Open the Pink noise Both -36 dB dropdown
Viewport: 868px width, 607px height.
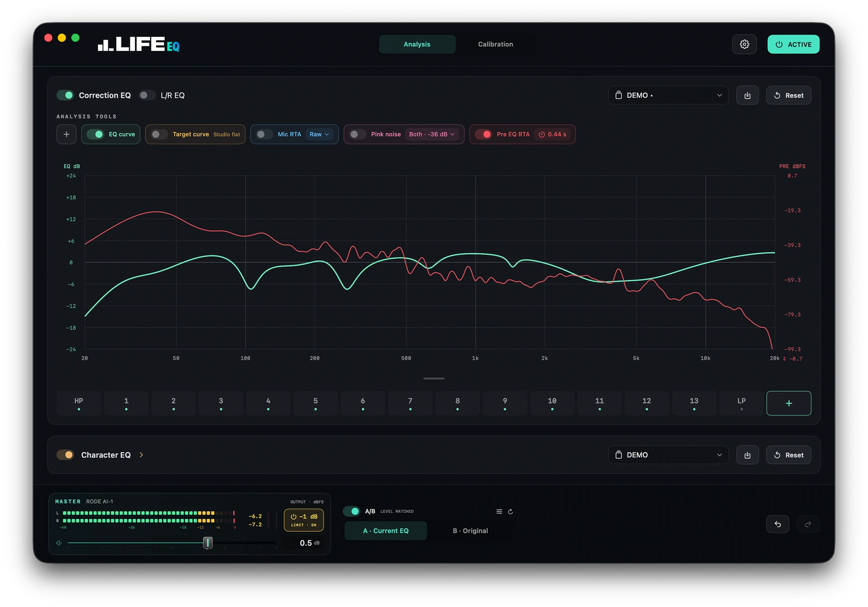[x=432, y=134]
